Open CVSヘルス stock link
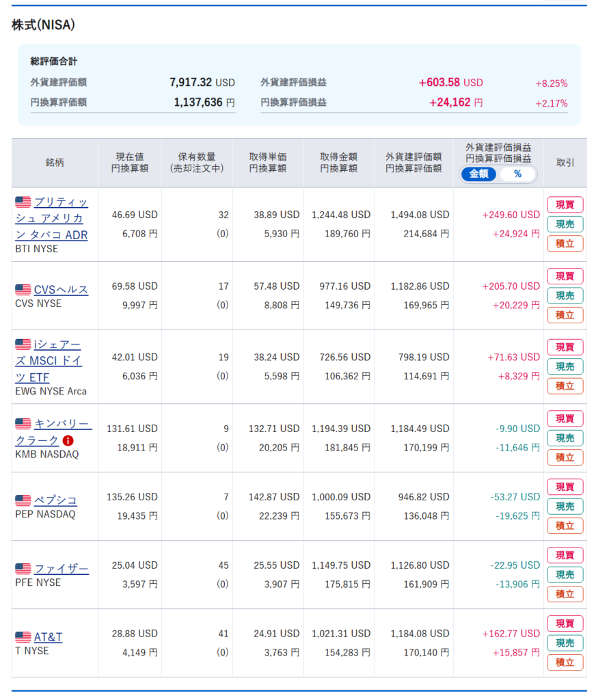Screen dimensions: 596x700 pos(61,290)
